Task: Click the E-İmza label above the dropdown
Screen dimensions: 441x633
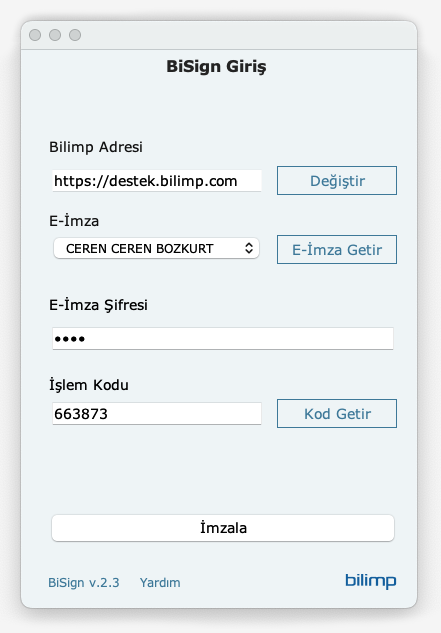Action: (74, 220)
